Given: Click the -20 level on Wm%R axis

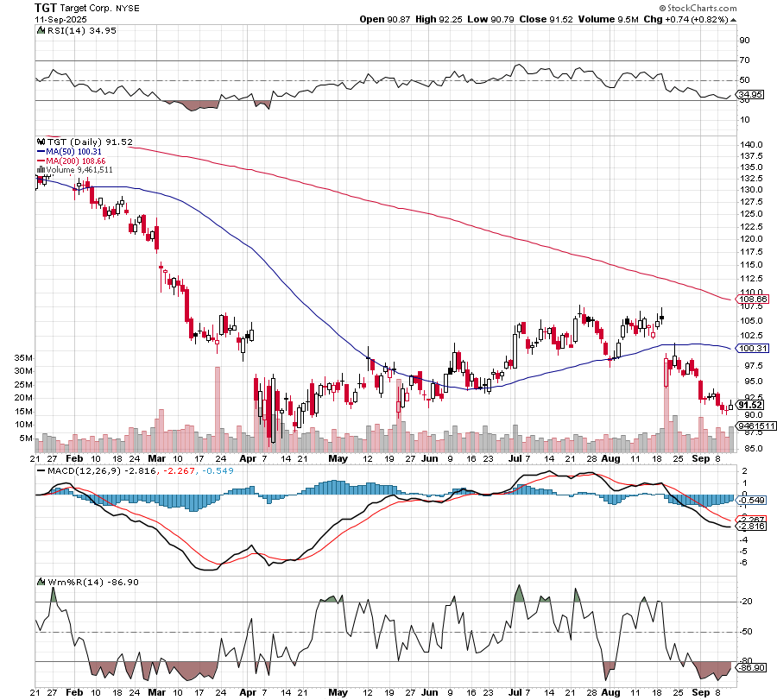Looking at the screenshot, I should tap(746, 602).
